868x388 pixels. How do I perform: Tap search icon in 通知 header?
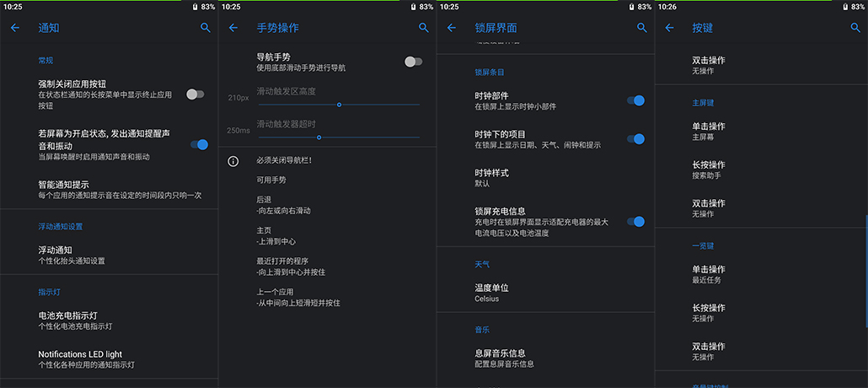[x=206, y=28]
